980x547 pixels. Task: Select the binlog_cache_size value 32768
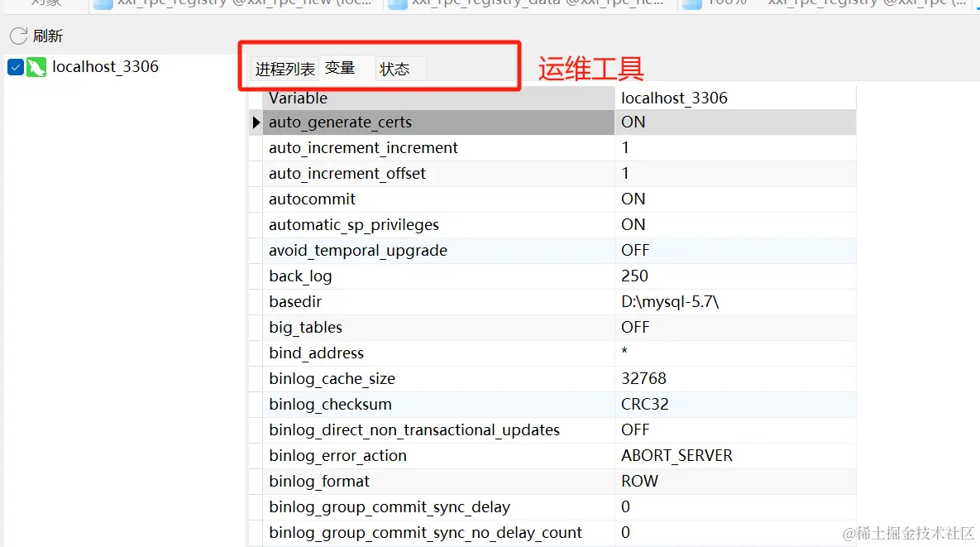point(643,379)
